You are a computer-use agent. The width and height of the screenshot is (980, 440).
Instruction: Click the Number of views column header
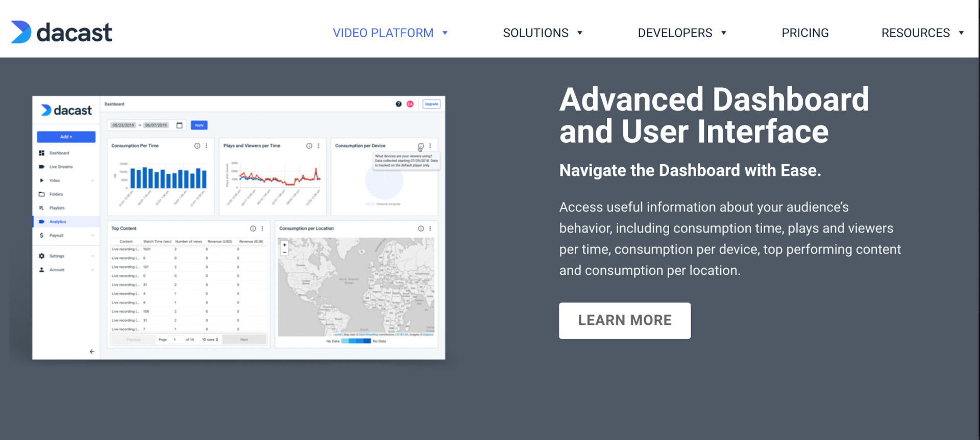point(188,242)
